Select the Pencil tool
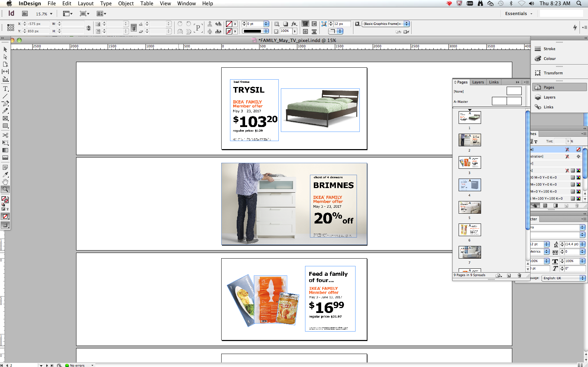Screen dimensions: 588x367 tap(5, 111)
